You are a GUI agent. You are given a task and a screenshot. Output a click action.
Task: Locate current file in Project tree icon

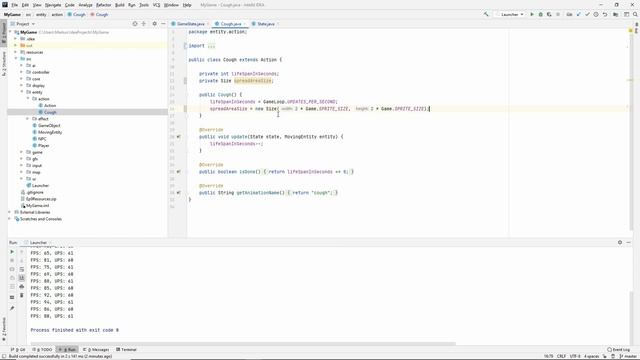point(135,24)
